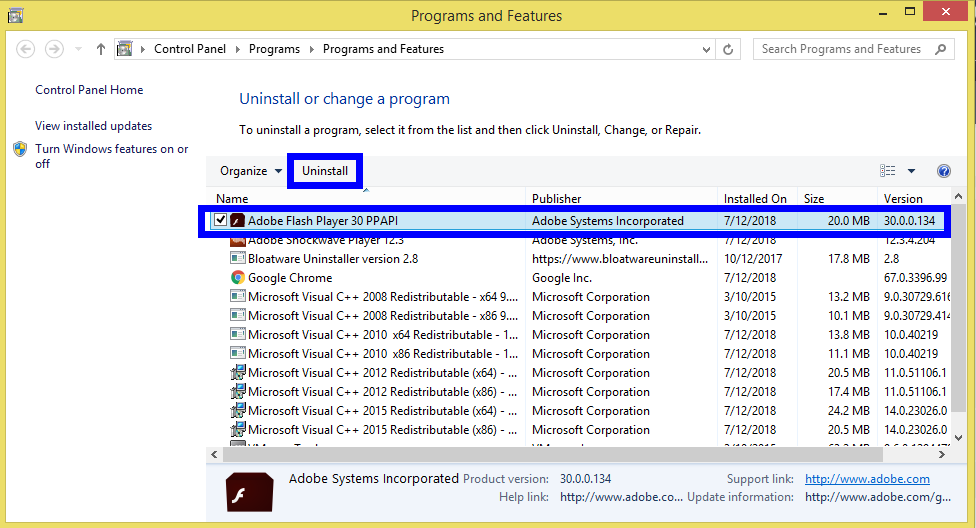Image resolution: width=976 pixels, height=528 pixels.
Task: Click the window title bar system icon
Action: point(16,16)
